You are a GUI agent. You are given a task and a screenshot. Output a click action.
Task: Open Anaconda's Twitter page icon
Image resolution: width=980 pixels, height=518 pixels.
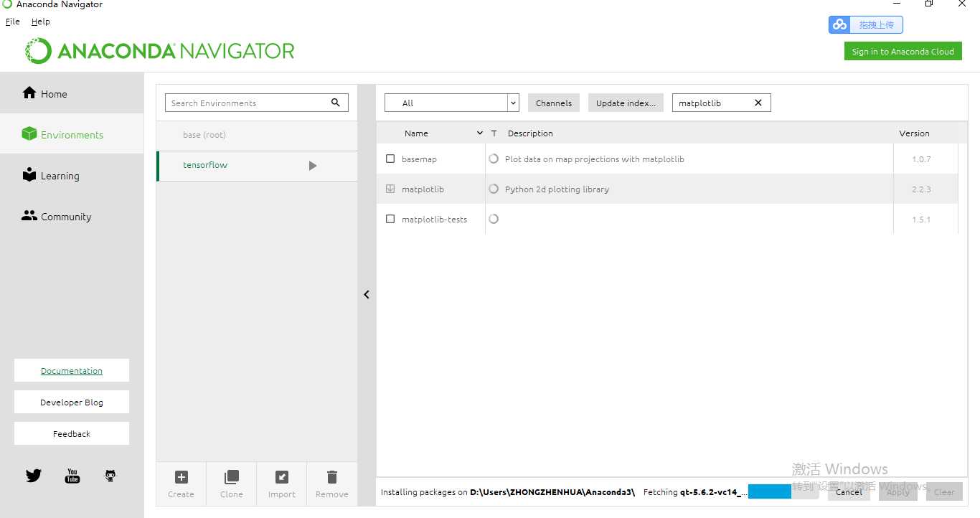click(34, 475)
